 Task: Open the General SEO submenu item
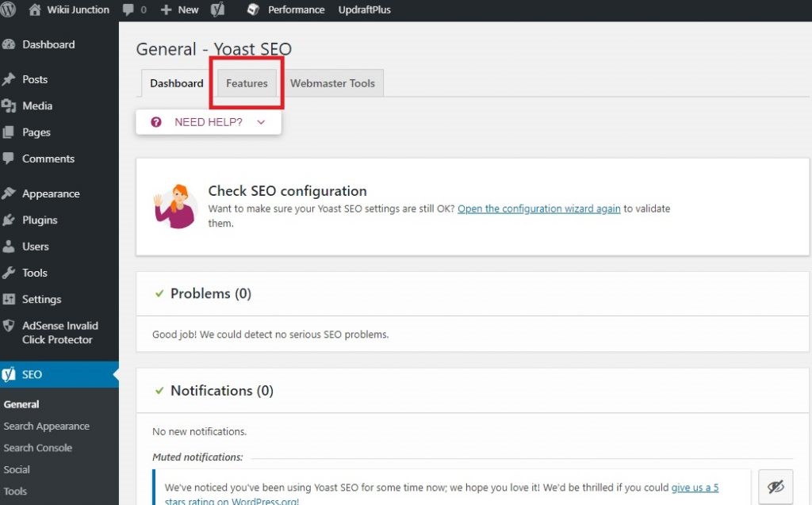tap(21, 404)
